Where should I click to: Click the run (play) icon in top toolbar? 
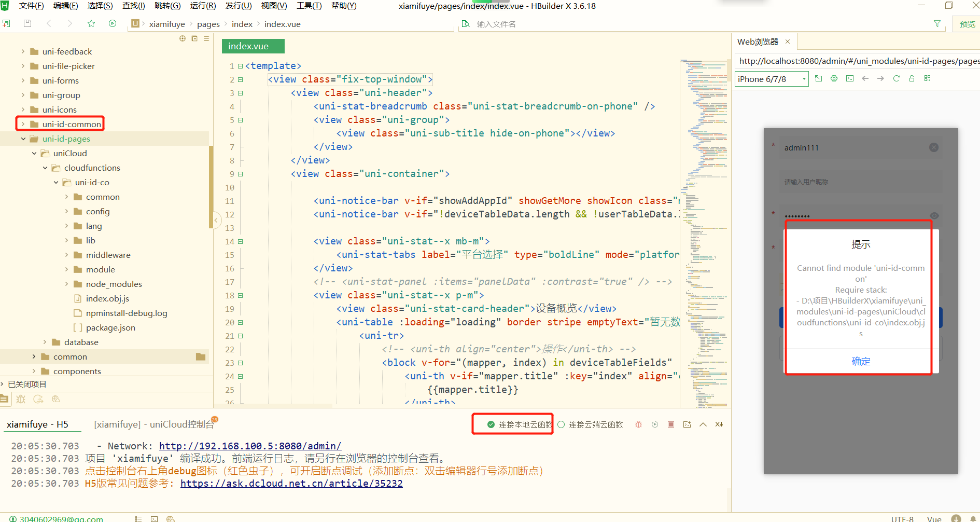(113, 23)
